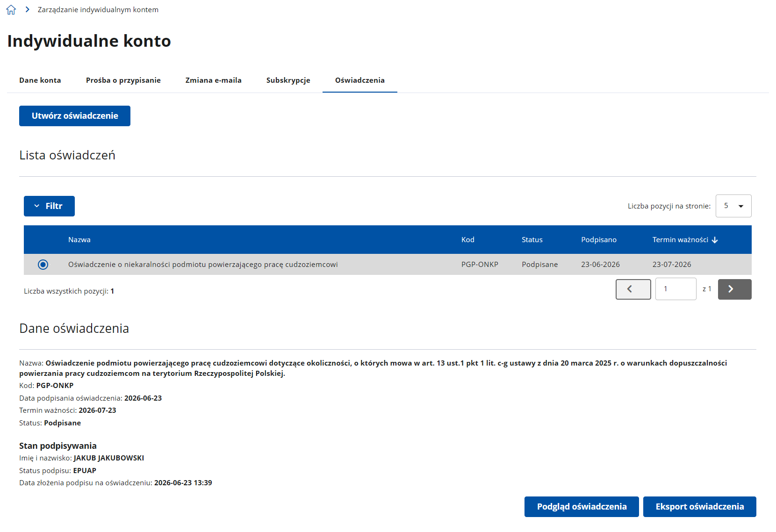The width and height of the screenshot is (776, 532).
Task: Click the Termin ważności column header
Action: pos(680,240)
